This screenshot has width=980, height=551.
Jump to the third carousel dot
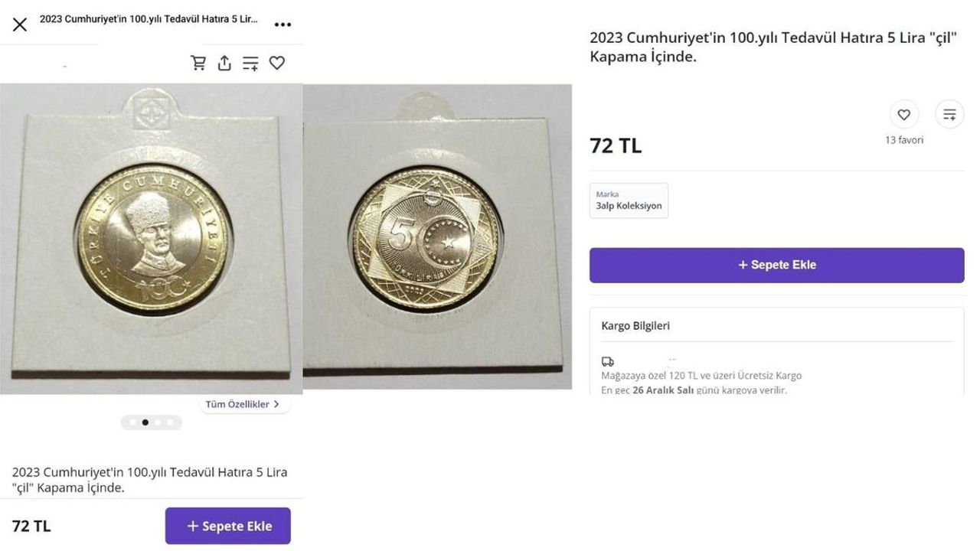click(158, 422)
